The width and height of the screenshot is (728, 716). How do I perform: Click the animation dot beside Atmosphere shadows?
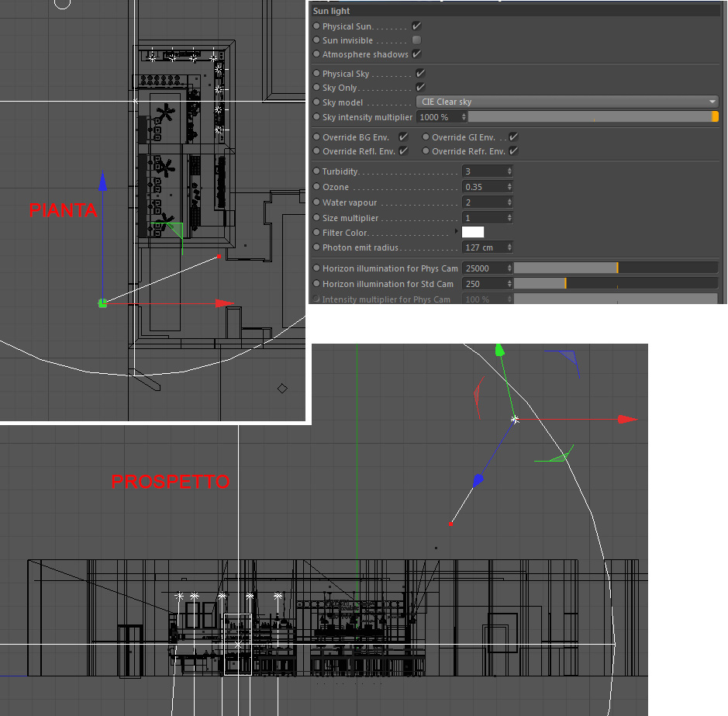pos(316,54)
